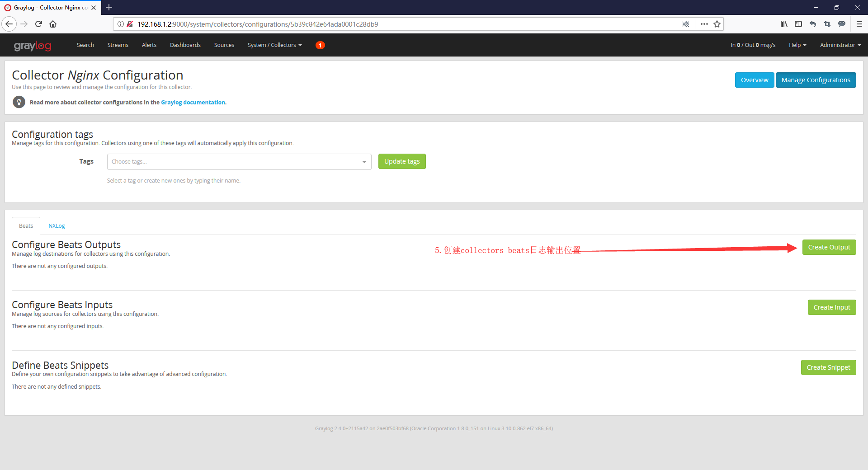Expand the Help dropdown

coord(797,45)
